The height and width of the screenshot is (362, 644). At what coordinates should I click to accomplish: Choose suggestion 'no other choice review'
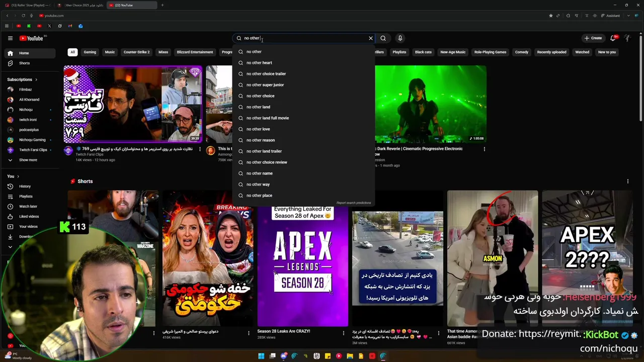[x=303, y=162]
